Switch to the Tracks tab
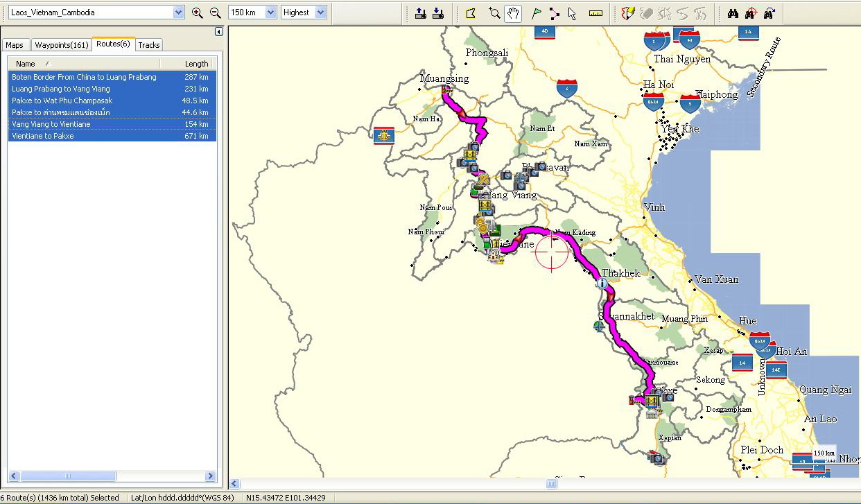 pos(149,45)
